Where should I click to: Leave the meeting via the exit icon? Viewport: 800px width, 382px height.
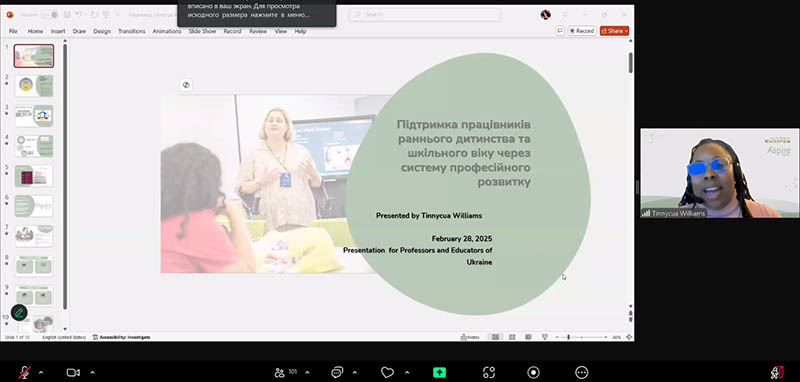point(777,373)
